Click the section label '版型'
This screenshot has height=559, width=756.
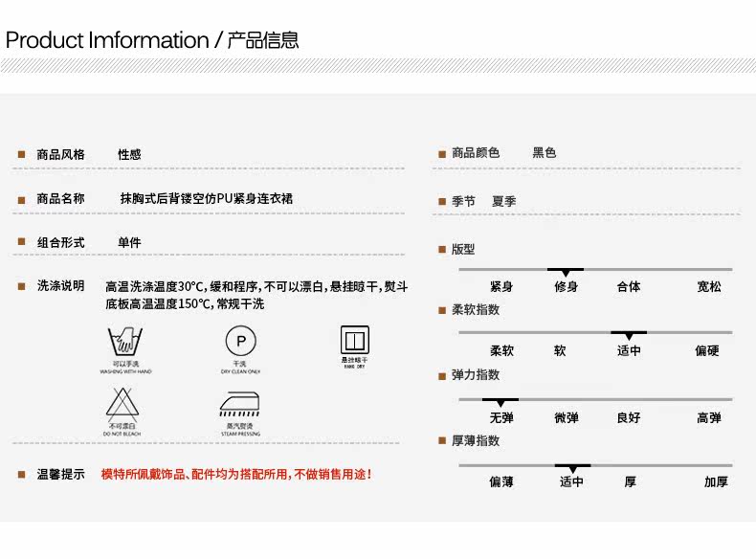[x=463, y=249]
